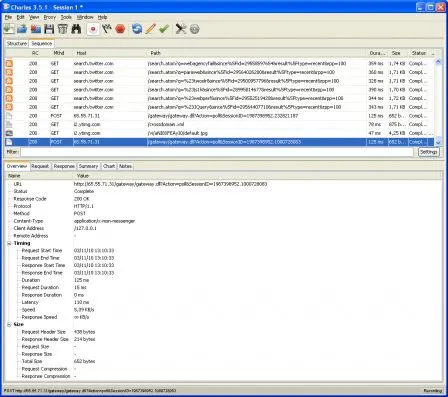Click the document icon of the crossdomain.xml row

tap(9, 124)
